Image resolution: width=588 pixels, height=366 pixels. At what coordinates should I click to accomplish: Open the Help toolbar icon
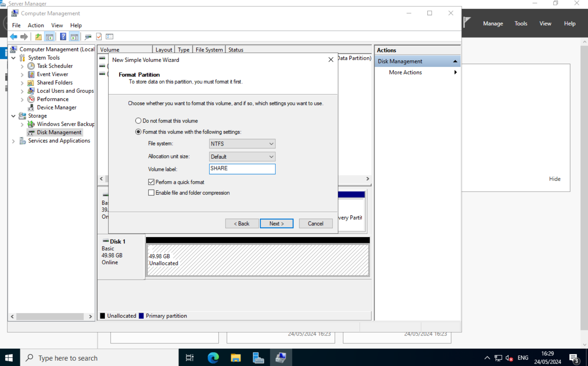coord(63,36)
